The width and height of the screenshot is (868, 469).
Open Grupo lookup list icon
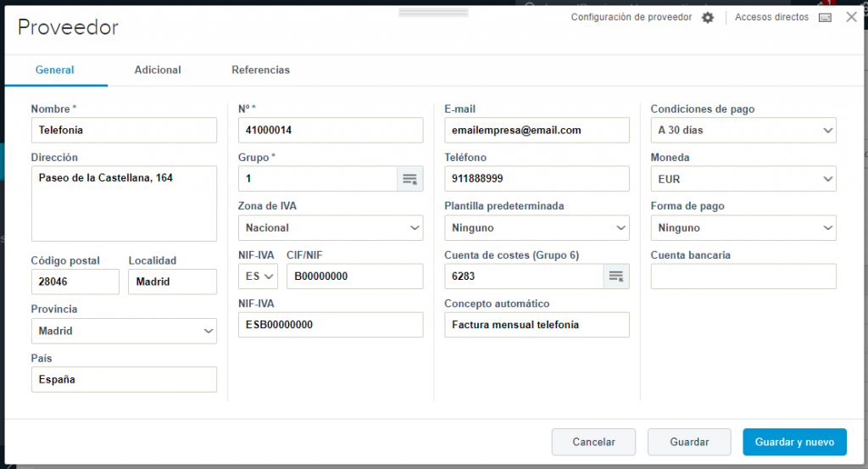[x=410, y=179]
